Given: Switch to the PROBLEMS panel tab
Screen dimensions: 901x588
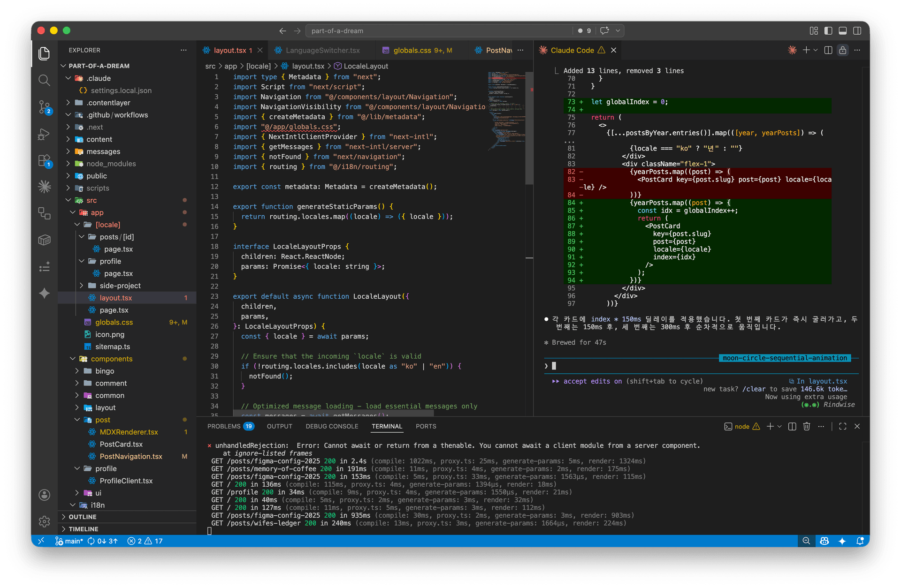Looking at the screenshot, I should pyautogui.click(x=224, y=426).
